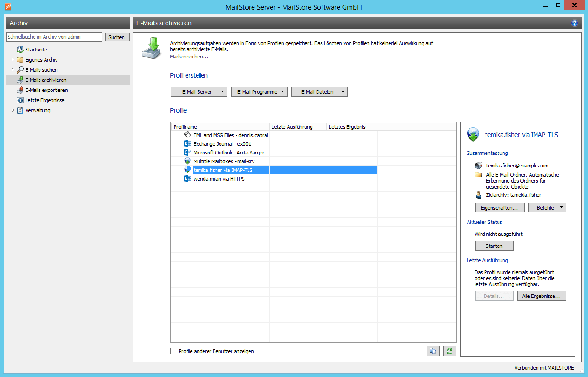Click the folder icon in Zusammenfassung
Screen dimensions: 588x377
point(479,175)
